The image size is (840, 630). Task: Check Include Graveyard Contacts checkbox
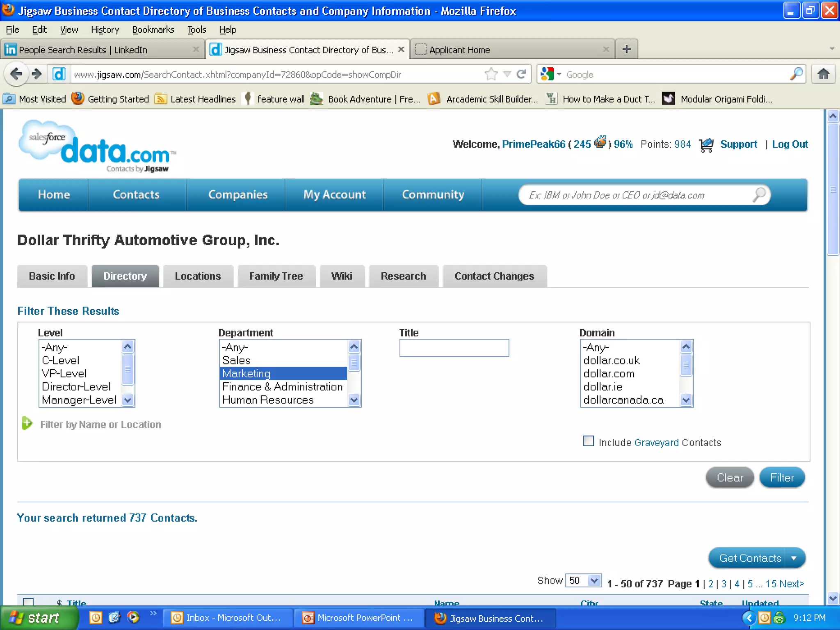pyautogui.click(x=589, y=441)
